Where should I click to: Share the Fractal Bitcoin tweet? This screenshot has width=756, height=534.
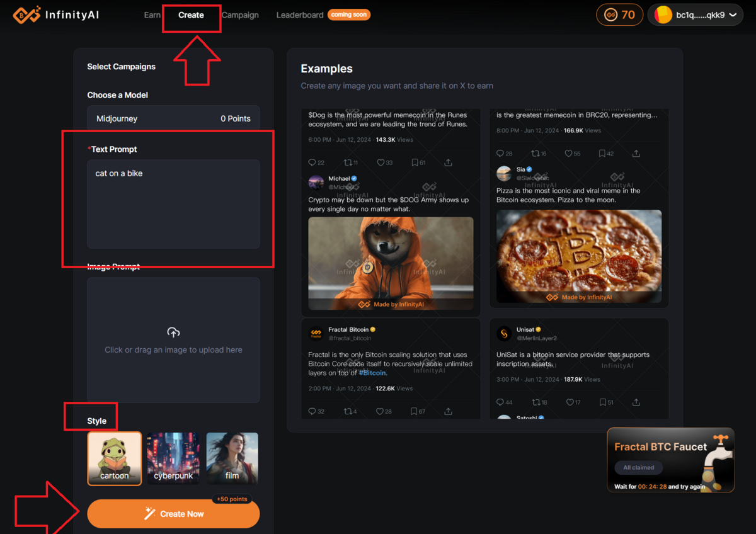[448, 411]
